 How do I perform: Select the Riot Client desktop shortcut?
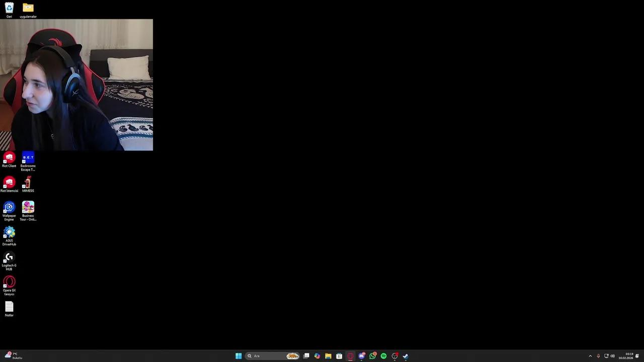[x=9, y=160]
